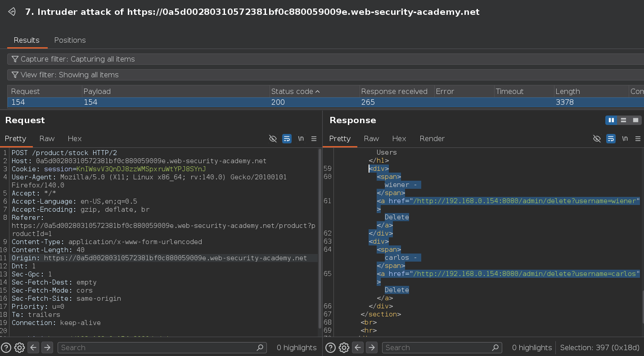Select the Response panel Hex tab
This screenshot has height=356, width=644.
coord(399,138)
